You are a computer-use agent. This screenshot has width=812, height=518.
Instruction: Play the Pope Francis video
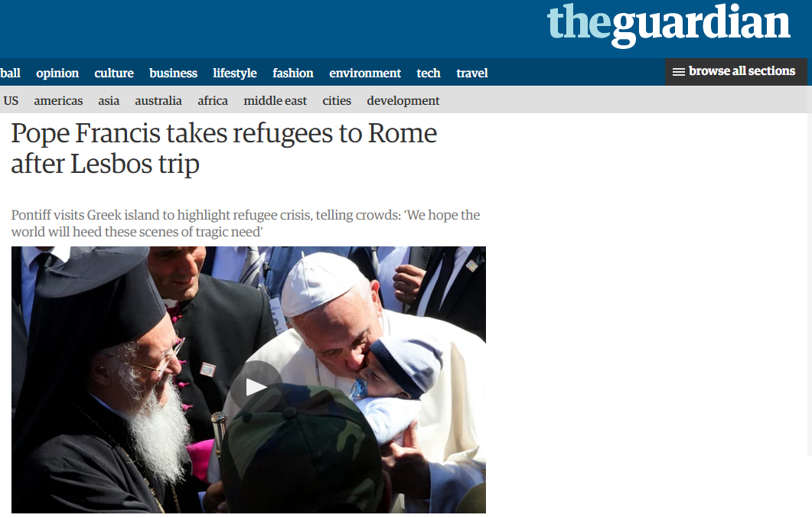tap(256, 386)
